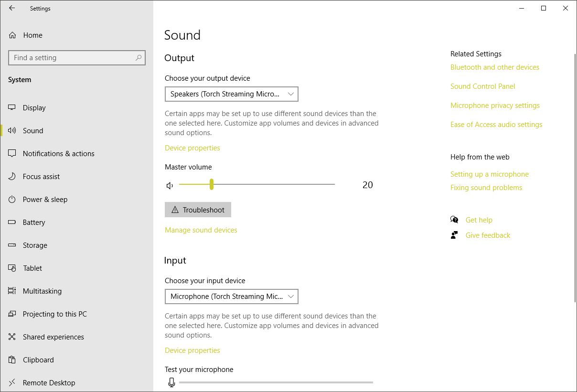Click the Find a setting search field
The image size is (577, 392).
point(72,58)
